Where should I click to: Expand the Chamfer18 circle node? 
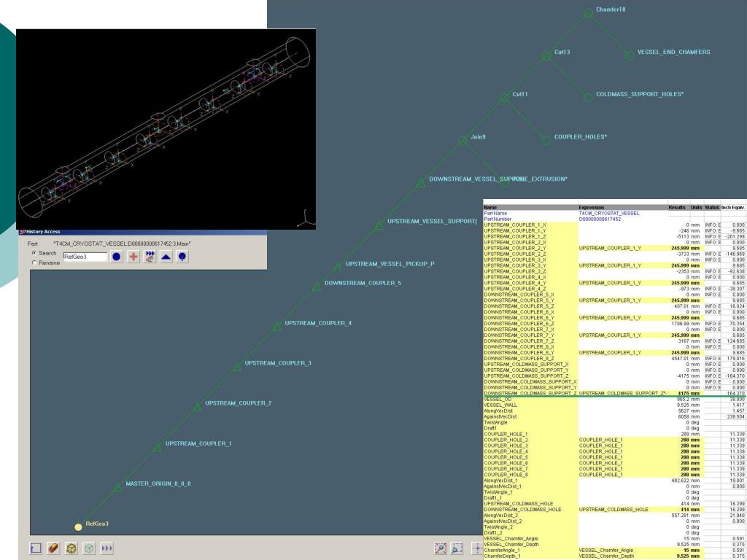[589, 13]
